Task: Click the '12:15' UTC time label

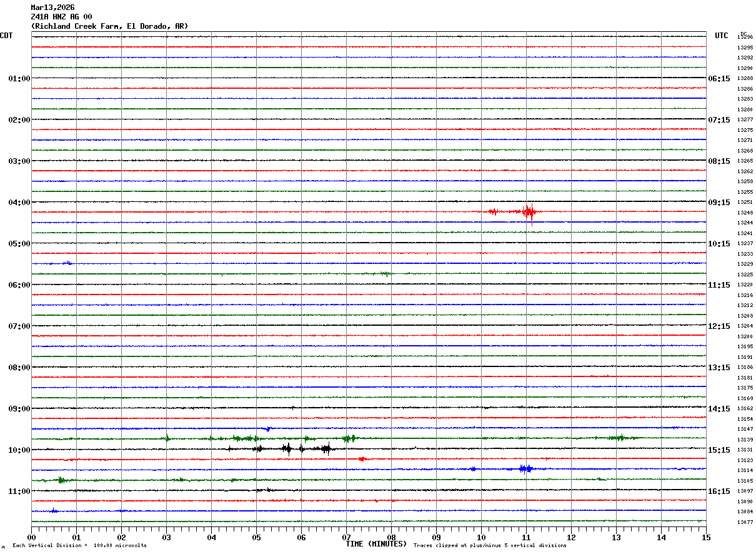Action: tap(719, 326)
